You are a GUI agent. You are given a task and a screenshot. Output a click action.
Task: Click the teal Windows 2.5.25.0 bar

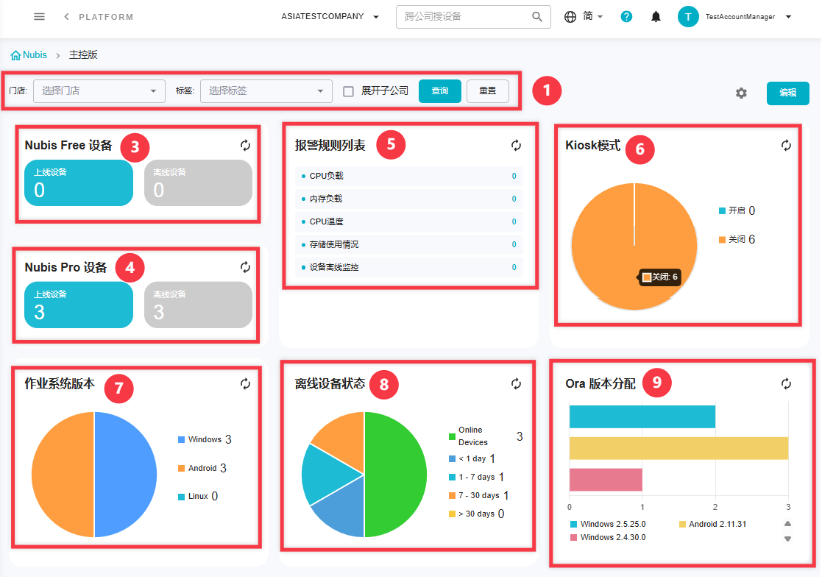point(642,417)
